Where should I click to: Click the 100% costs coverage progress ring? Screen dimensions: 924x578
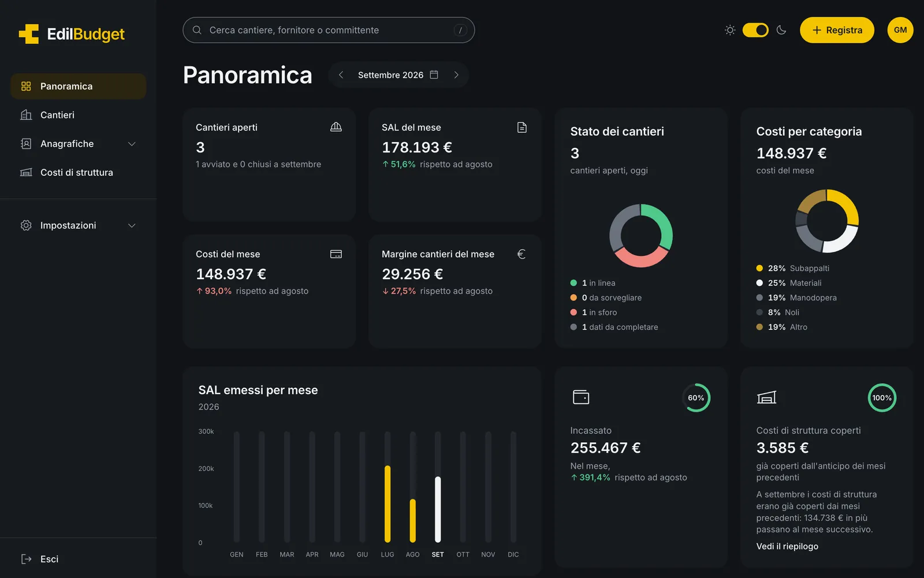[882, 398]
